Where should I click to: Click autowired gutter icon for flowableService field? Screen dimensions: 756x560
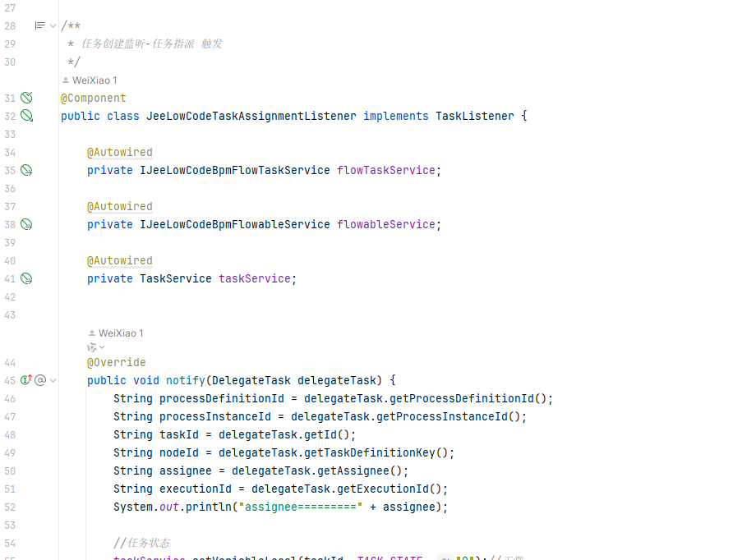(26, 224)
